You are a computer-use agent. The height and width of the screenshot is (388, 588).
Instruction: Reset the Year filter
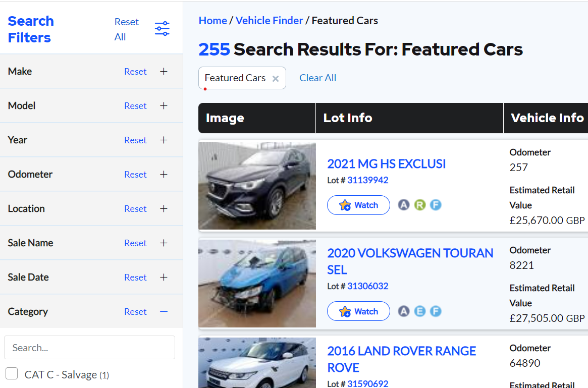pos(135,140)
